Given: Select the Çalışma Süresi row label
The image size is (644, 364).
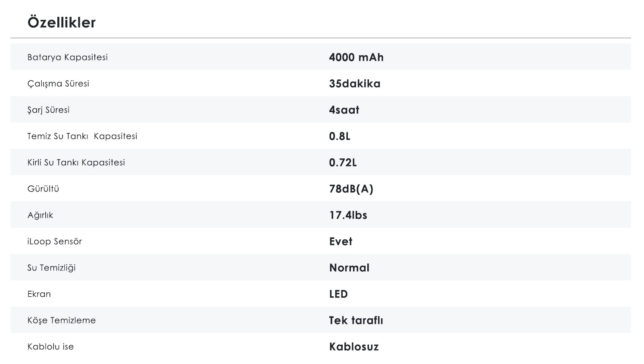Looking at the screenshot, I should click(58, 84).
